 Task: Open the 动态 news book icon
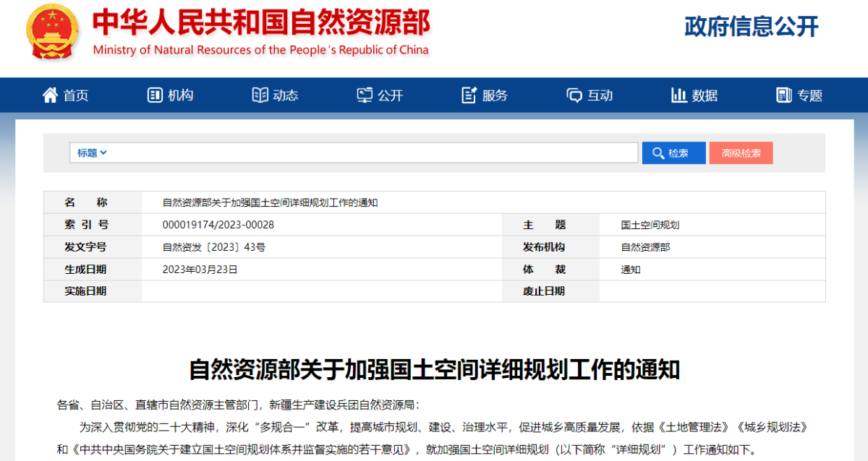[260, 95]
